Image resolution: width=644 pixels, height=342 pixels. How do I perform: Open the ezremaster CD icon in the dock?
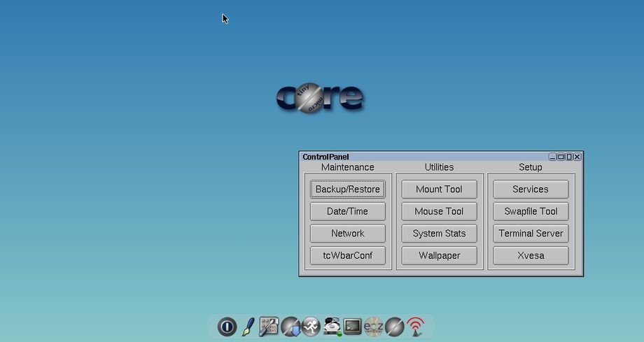click(x=374, y=327)
